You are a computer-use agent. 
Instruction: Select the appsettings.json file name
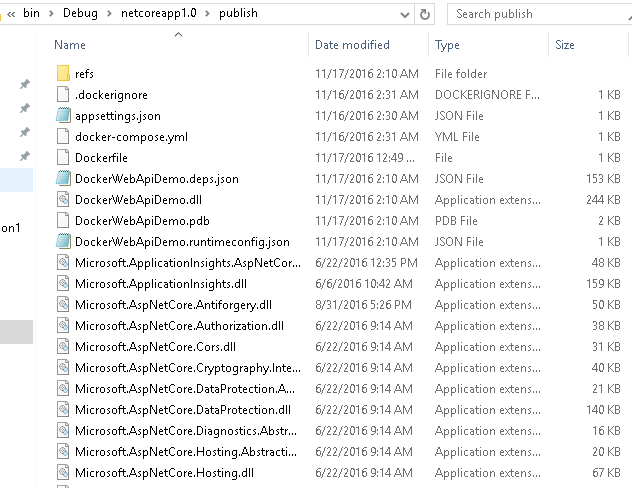click(x=118, y=116)
